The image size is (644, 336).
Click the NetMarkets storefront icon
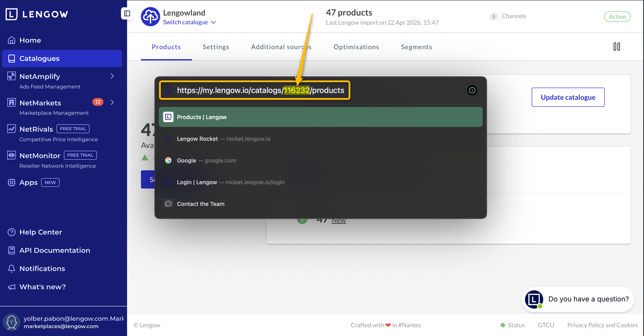point(11,103)
